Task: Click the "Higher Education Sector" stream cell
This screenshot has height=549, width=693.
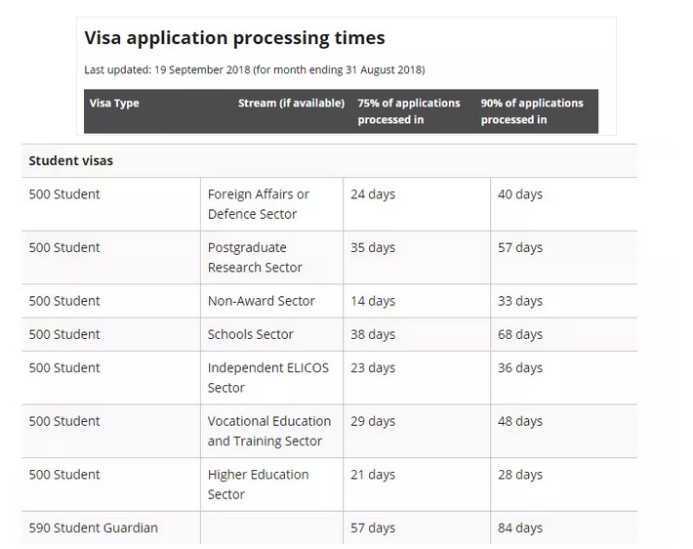Action: pyautogui.click(x=258, y=484)
